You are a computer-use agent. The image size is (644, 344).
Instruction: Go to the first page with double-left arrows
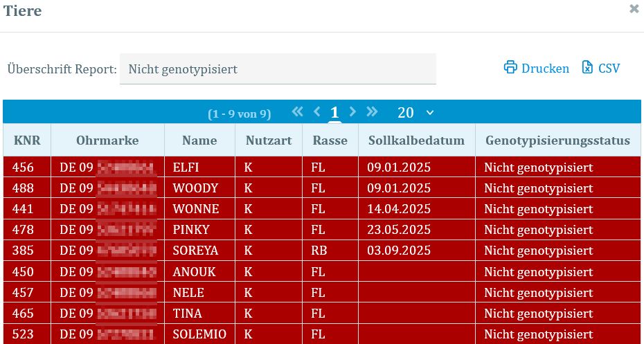pyautogui.click(x=298, y=112)
